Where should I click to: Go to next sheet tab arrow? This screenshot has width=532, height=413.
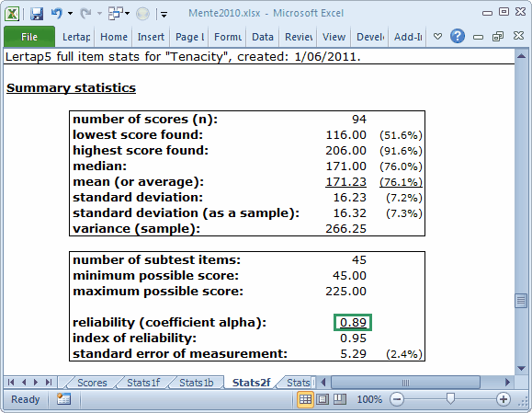click(x=36, y=382)
